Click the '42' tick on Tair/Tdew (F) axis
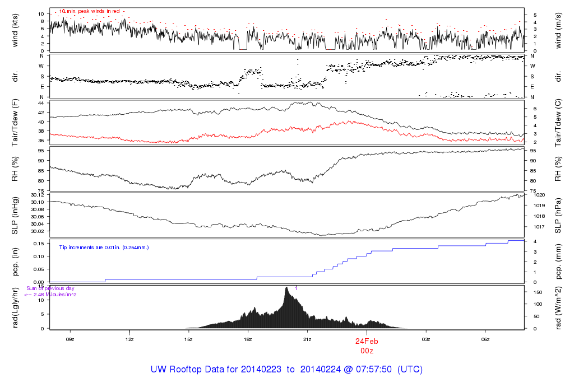The image size is (574, 392). (41, 113)
